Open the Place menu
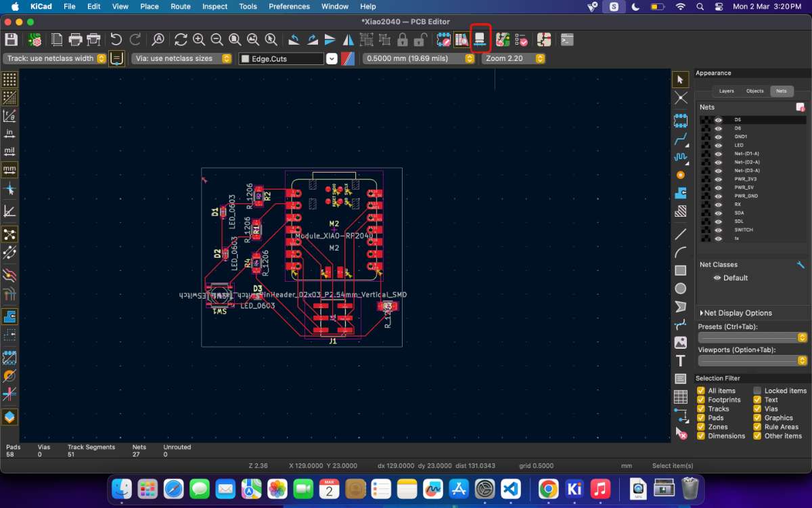 pyautogui.click(x=150, y=6)
